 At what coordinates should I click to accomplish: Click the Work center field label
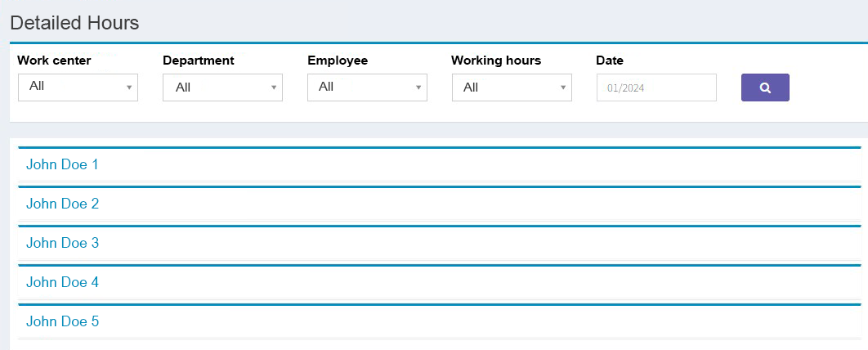(54, 61)
